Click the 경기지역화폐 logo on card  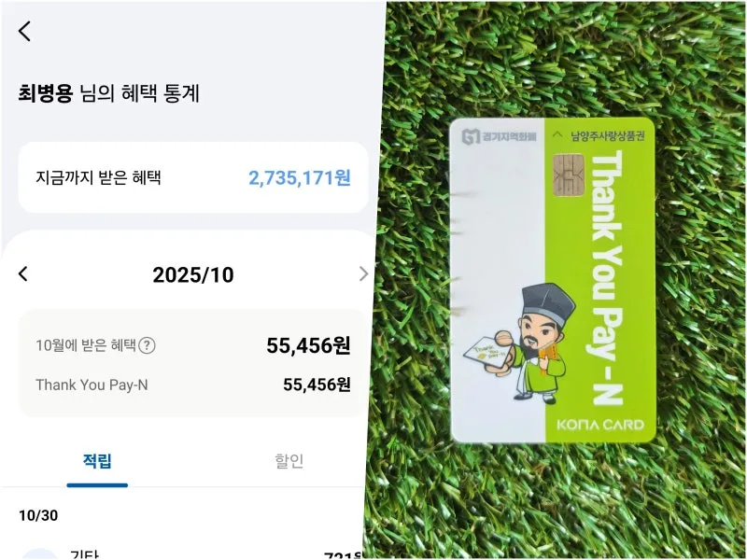499,136
